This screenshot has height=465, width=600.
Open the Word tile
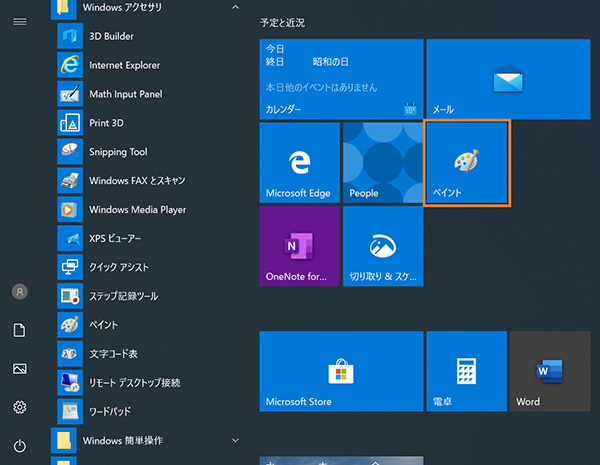[x=550, y=371]
